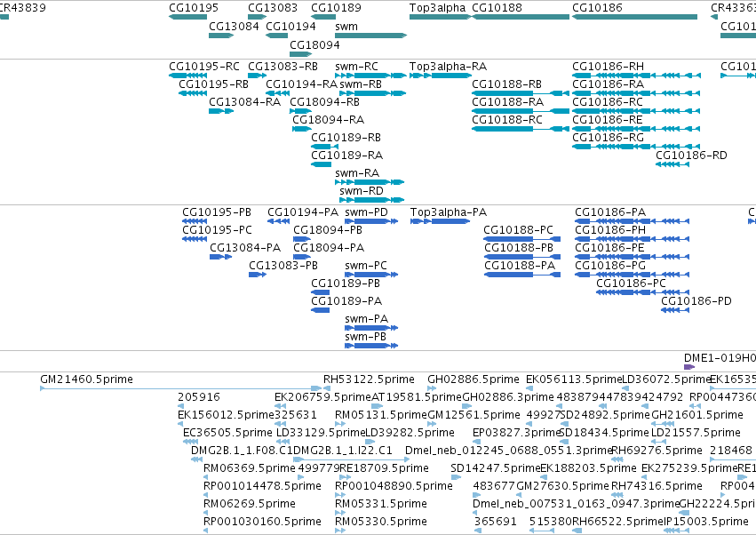The image size is (756, 535).
Task: Select protein CG10188-PA
Action: (522, 275)
